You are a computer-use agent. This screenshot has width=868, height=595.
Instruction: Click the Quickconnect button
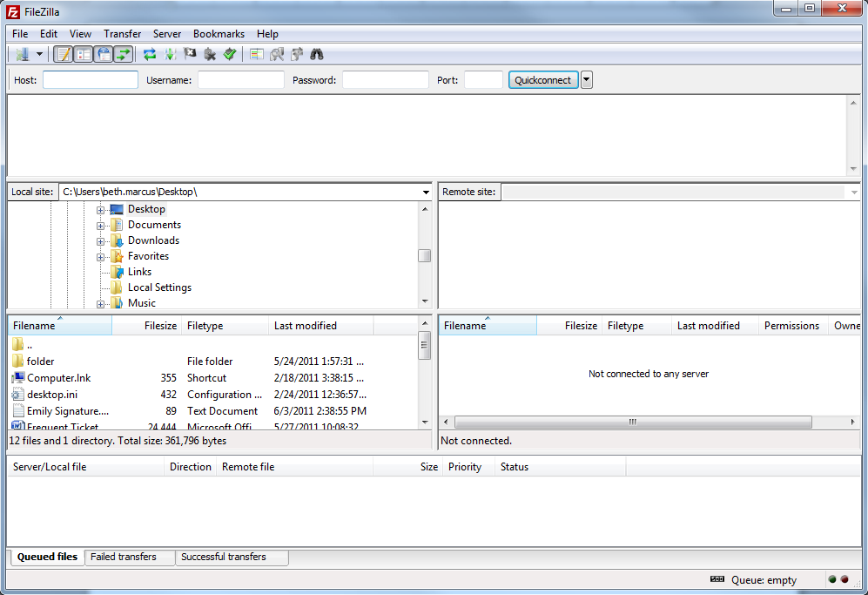[543, 80]
